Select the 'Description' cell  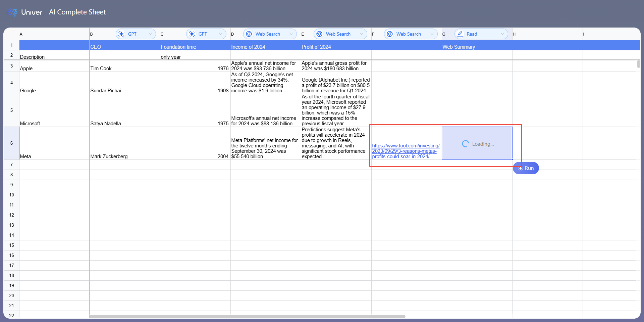tap(54, 55)
